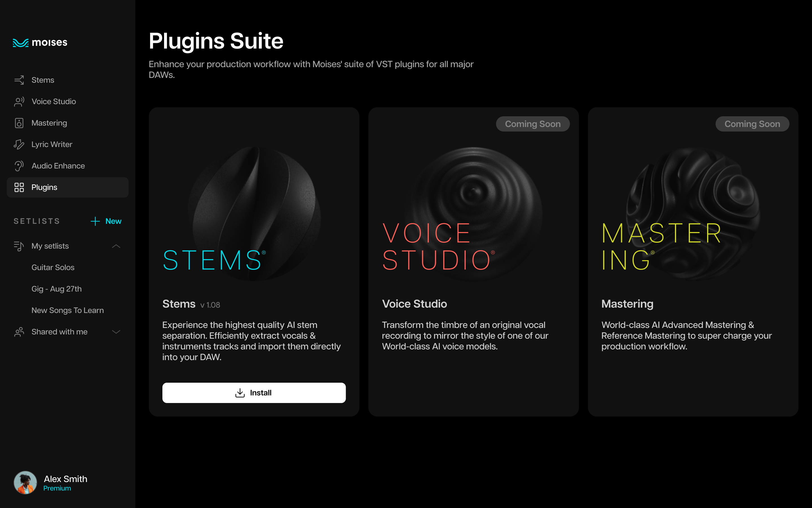Click the Voice Studio person icon
The image size is (812, 508).
19,102
